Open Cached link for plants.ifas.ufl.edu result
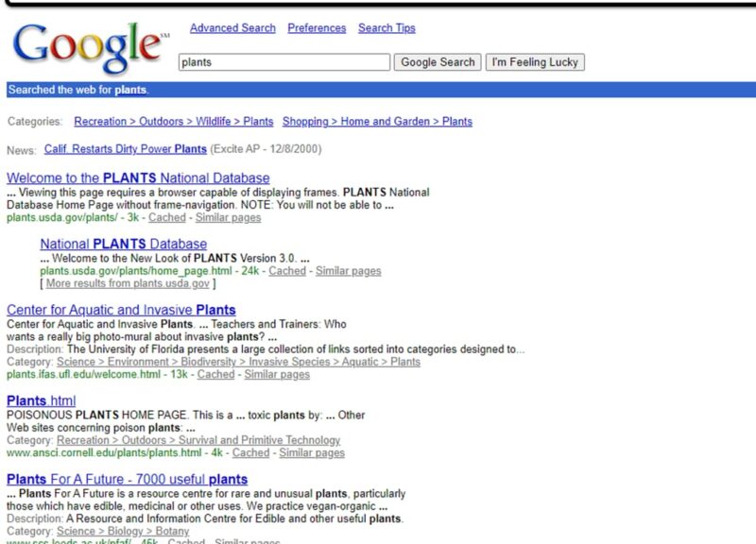This screenshot has width=756, height=544. (x=215, y=374)
